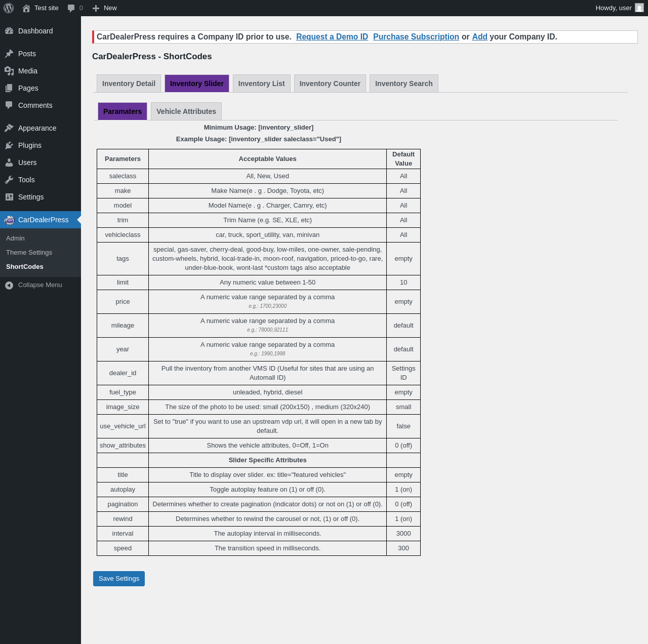Click the show_attributes parameter cell
Image resolution: width=648 pixels, height=644 pixels.
123,446
